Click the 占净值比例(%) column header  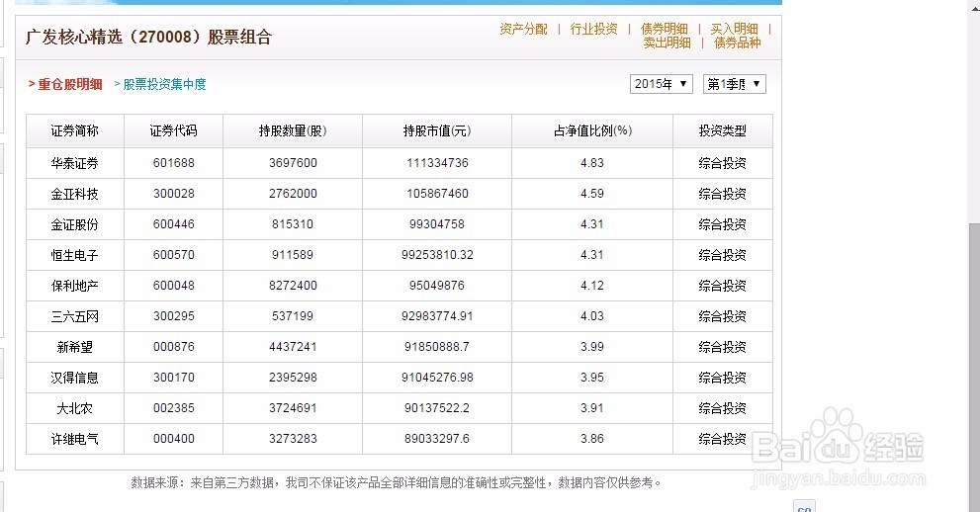click(x=592, y=130)
